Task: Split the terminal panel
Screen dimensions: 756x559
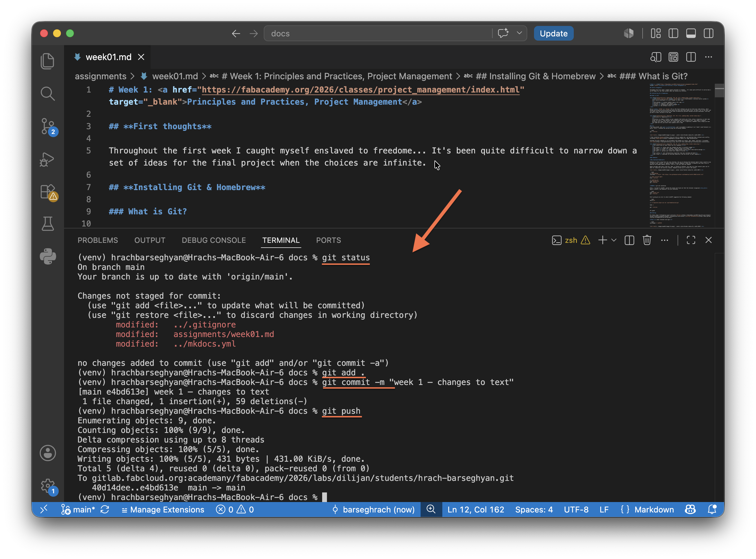Action: click(x=629, y=240)
